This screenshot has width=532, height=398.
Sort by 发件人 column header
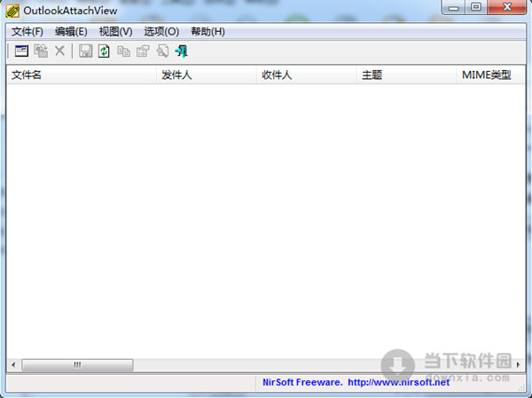[x=207, y=74]
